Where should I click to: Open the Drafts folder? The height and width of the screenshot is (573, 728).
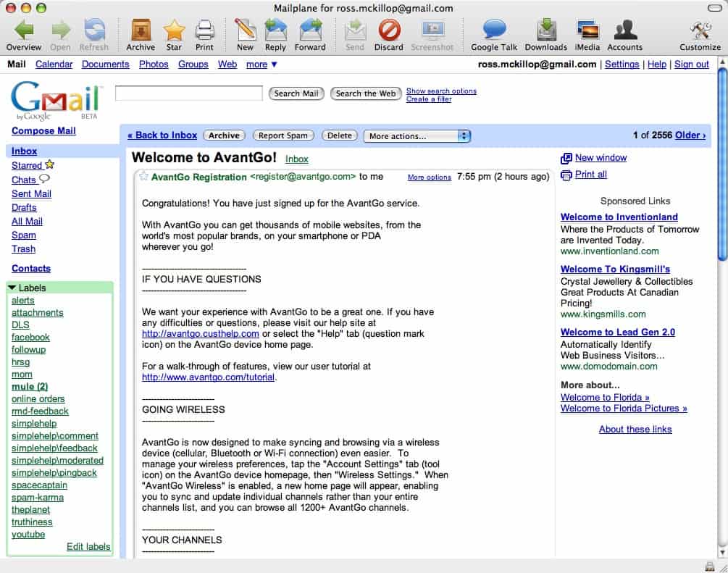[24, 208]
